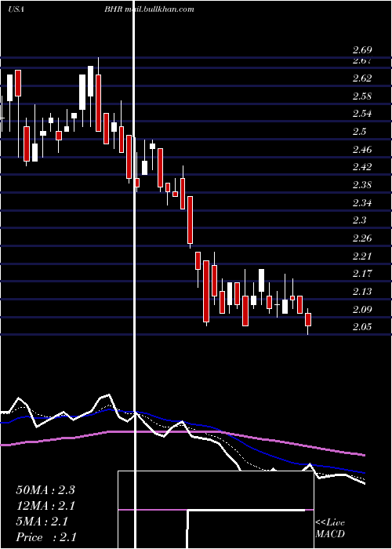Viewport: 392px width, 549px height.
Task: Click the 2.3 price axis label
Action: 359,220
